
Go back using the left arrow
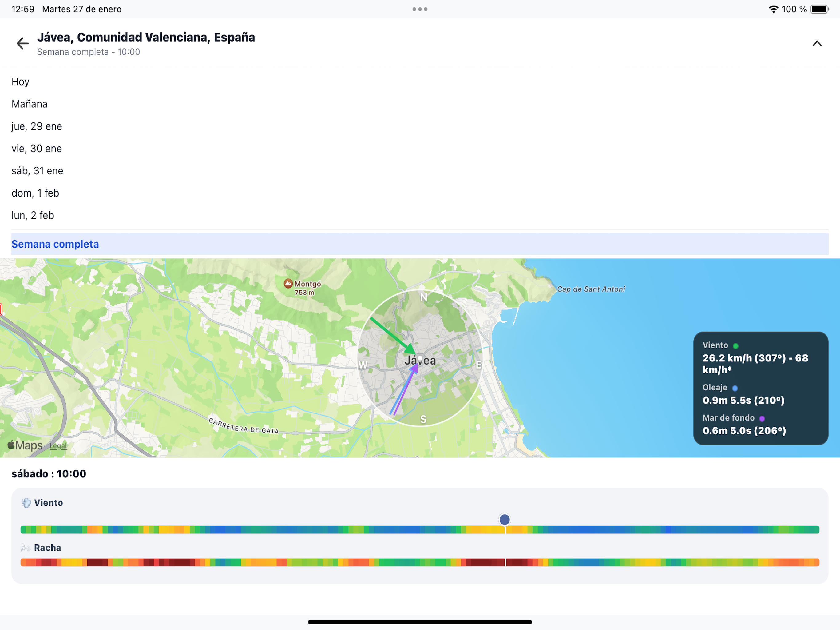tap(23, 43)
